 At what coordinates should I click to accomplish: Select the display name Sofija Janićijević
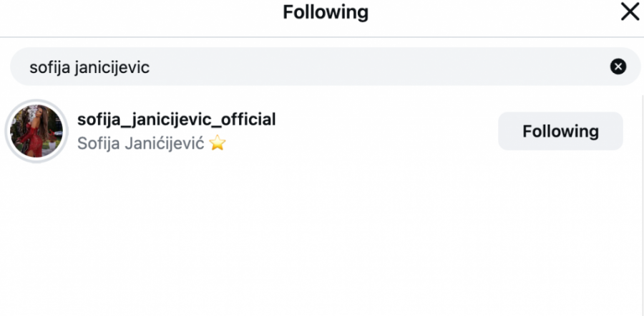tap(141, 143)
